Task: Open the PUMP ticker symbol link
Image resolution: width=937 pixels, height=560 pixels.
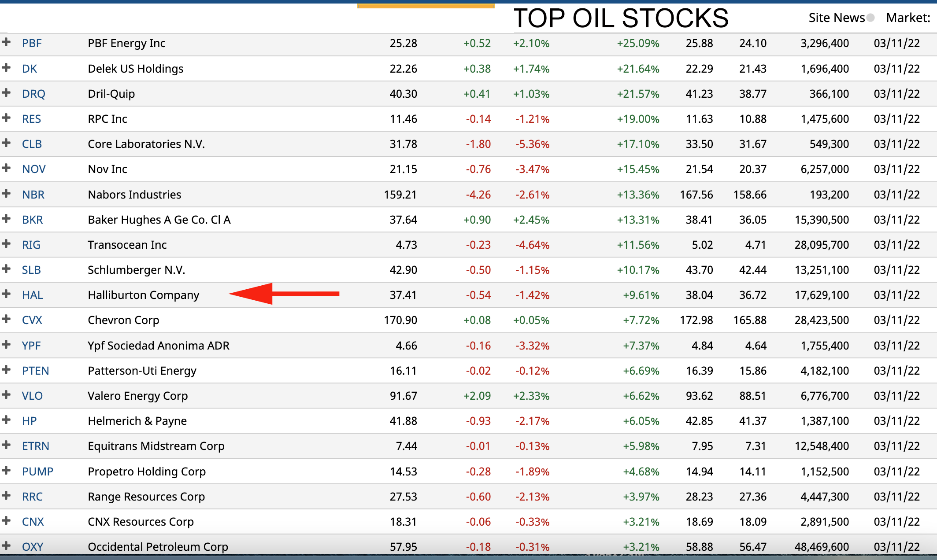Action: [37, 472]
